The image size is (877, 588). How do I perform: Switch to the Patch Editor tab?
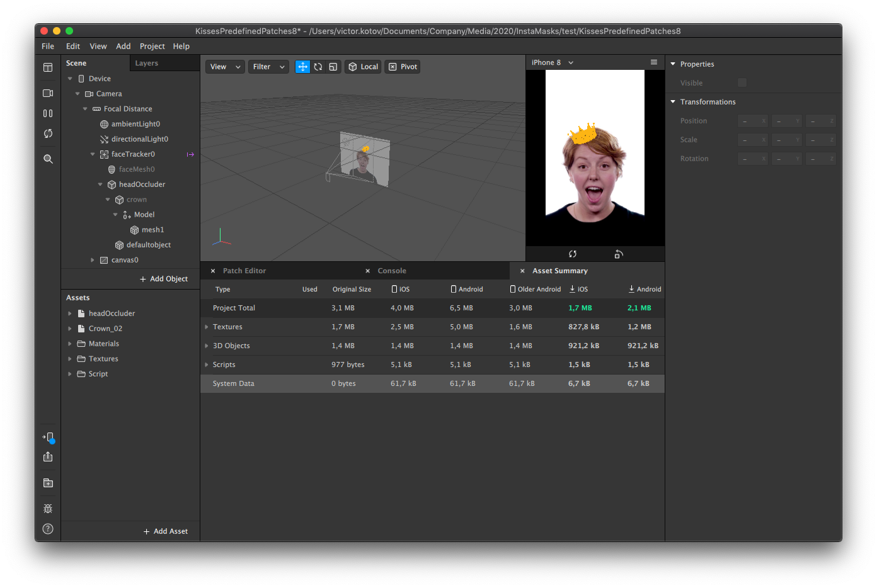click(244, 271)
